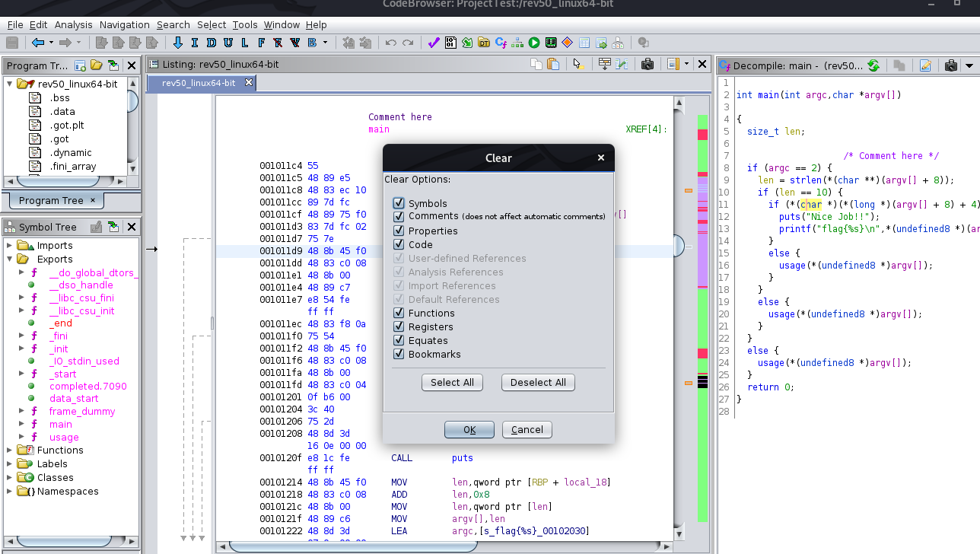Click the pencil edit icon in Decompile panel

925,65
